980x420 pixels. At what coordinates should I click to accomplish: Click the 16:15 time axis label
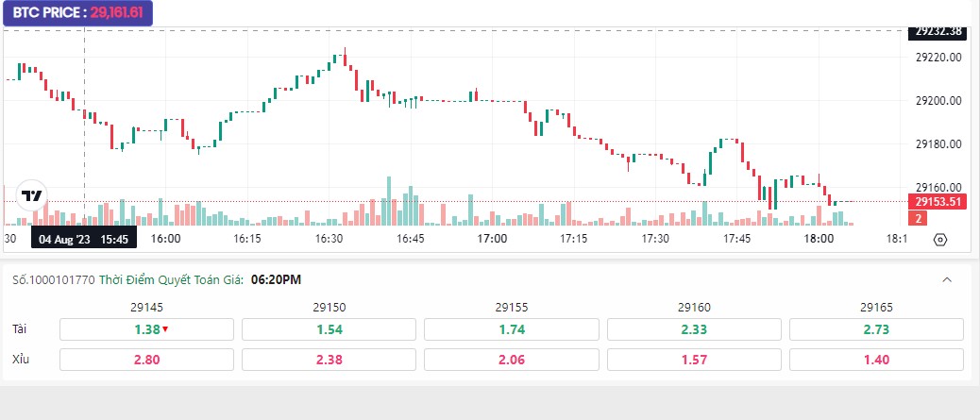point(246,239)
